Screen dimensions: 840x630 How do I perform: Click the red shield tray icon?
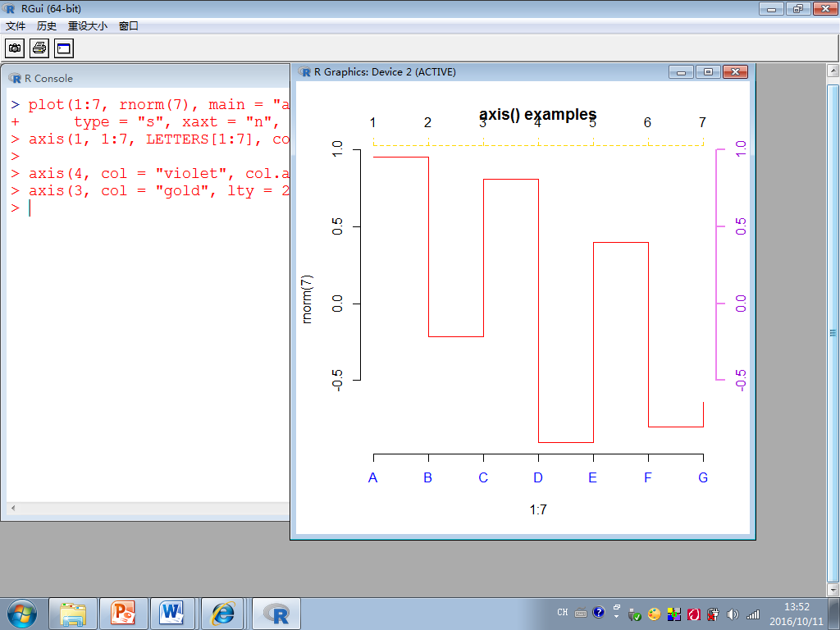[694, 614]
